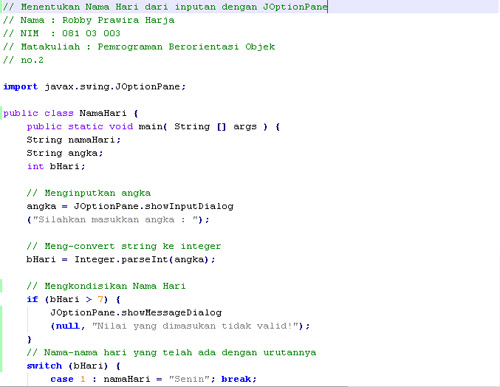Click comment '// Mengkondisikan Nama Hari'
The image size is (500, 387).
pyautogui.click(x=106, y=286)
